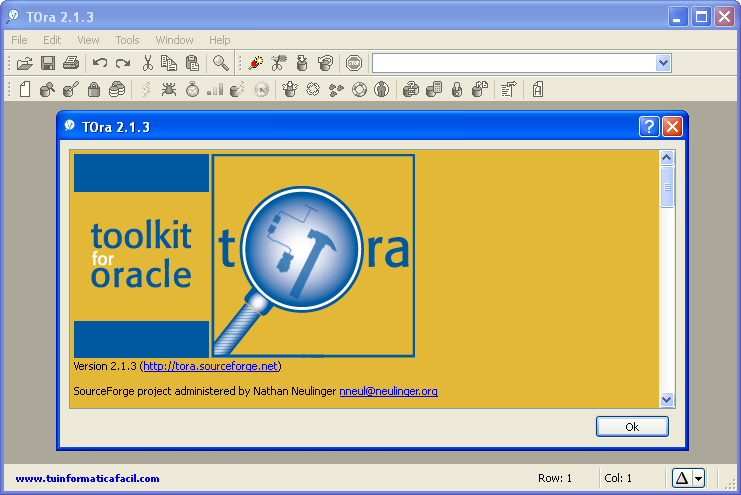
Task: Click the database with export document icon
Action: pyautogui.click(x=480, y=89)
